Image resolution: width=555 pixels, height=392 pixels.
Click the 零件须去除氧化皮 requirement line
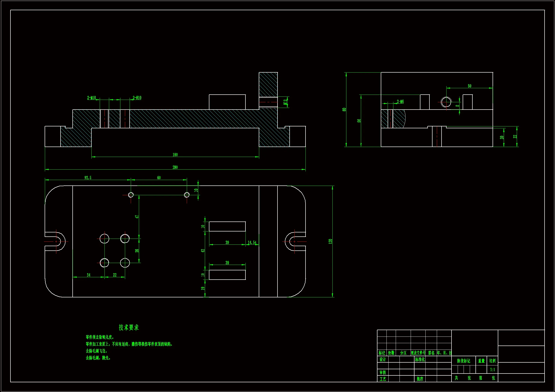click(100, 337)
